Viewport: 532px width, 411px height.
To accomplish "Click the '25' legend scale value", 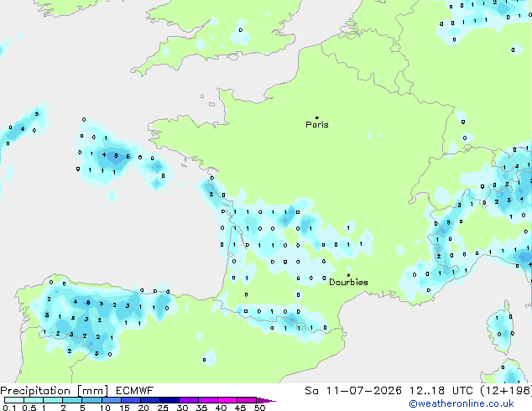I will 163,408.
